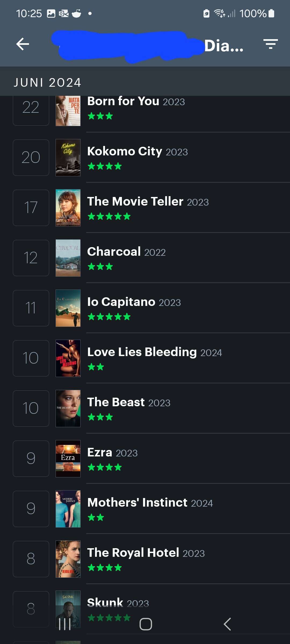The width and height of the screenshot is (290, 644).
Task: Select day 12 date box
Action: coord(31,258)
